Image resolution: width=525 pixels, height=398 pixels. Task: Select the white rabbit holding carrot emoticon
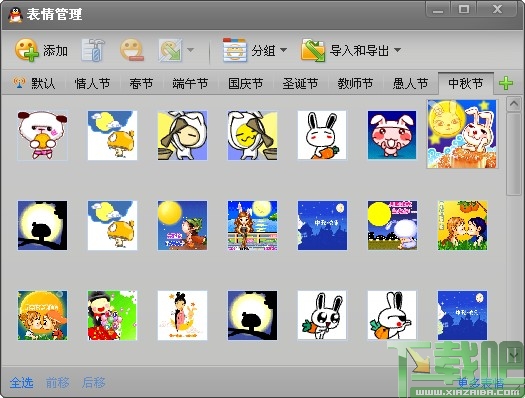click(x=322, y=135)
